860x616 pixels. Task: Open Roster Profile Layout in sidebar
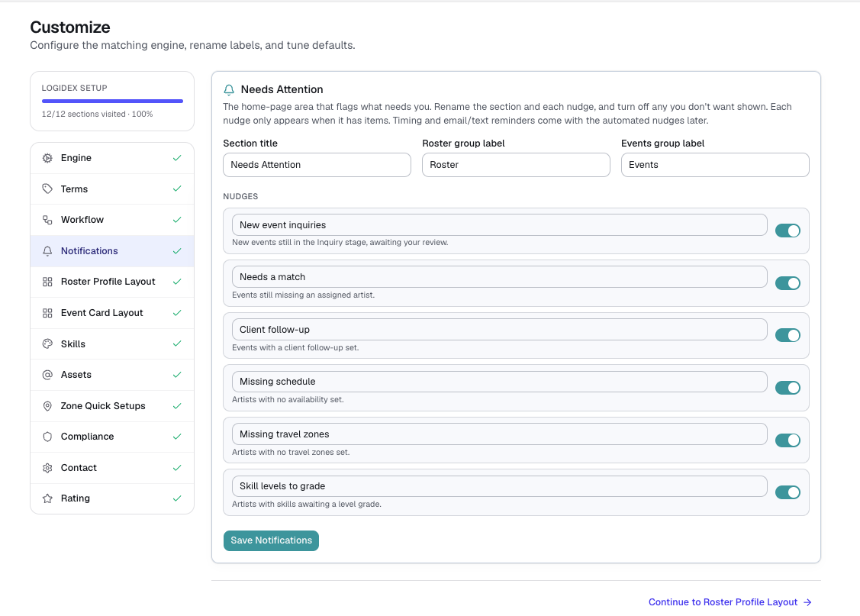pos(112,282)
